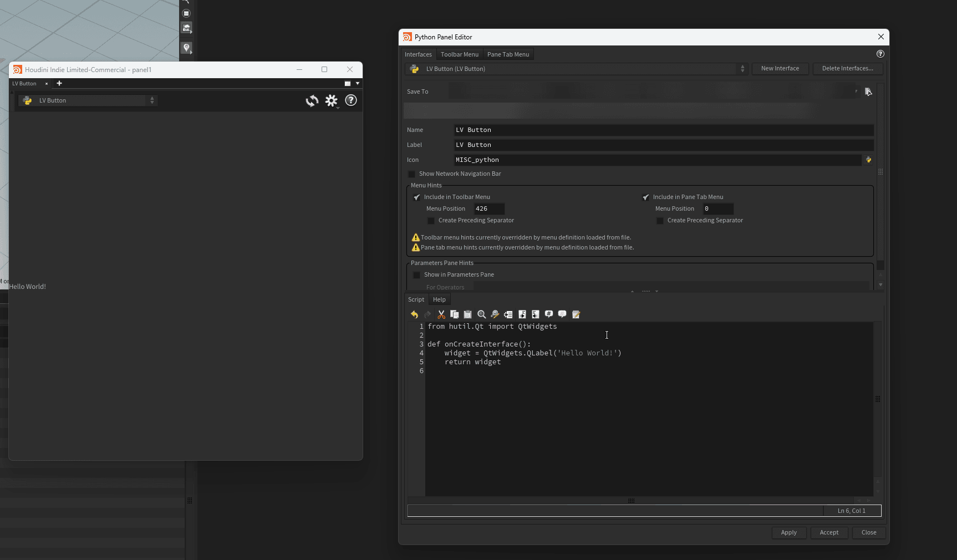Viewport: 957px width, 560px height.
Task: Click the Apply button
Action: (x=788, y=532)
